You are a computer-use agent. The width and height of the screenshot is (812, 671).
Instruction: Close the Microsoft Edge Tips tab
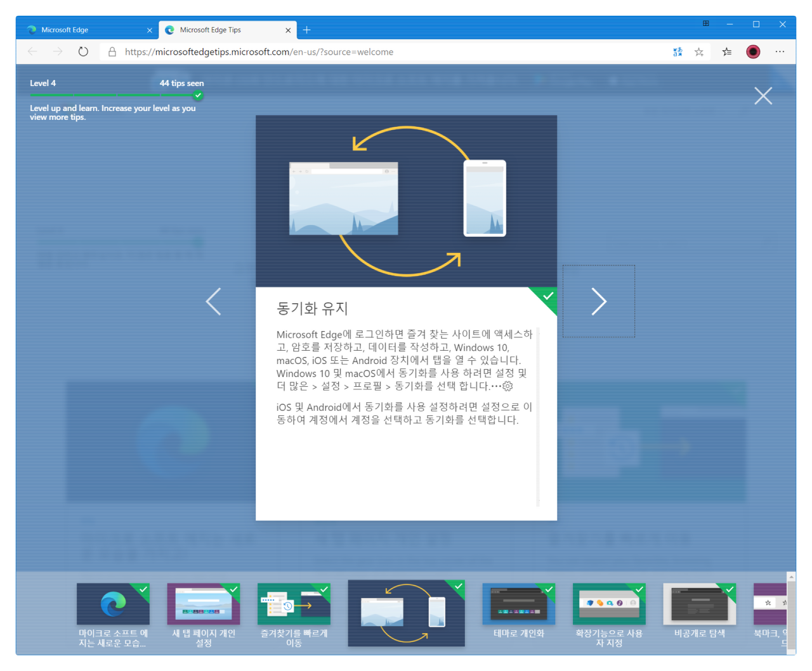coord(288,30)
